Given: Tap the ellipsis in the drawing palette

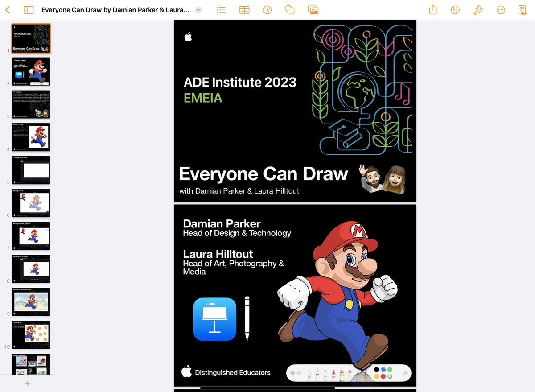Looking at the screenshot, I should pos(405,373).
